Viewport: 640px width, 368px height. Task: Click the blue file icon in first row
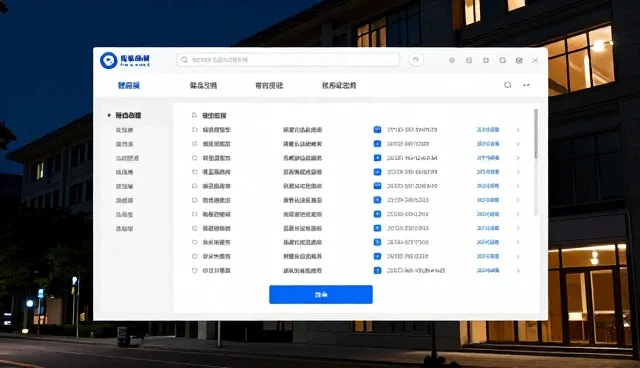tap(377, 130)
